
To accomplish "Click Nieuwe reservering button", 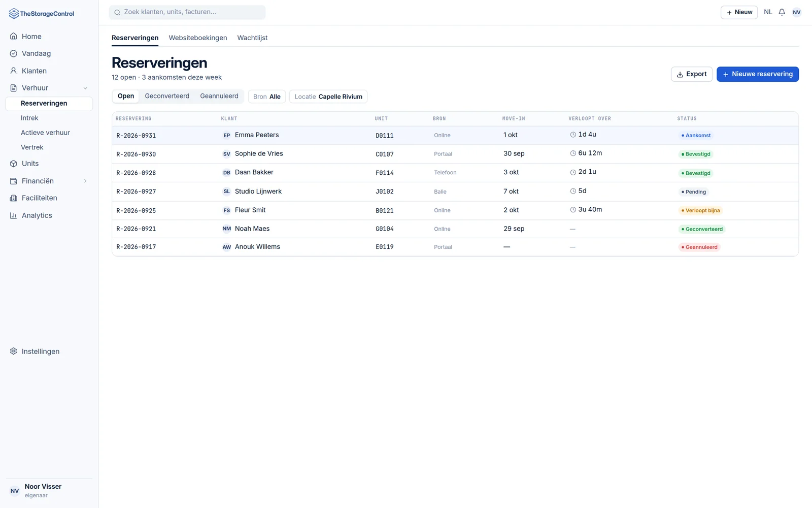I will (x=758, y=74).
